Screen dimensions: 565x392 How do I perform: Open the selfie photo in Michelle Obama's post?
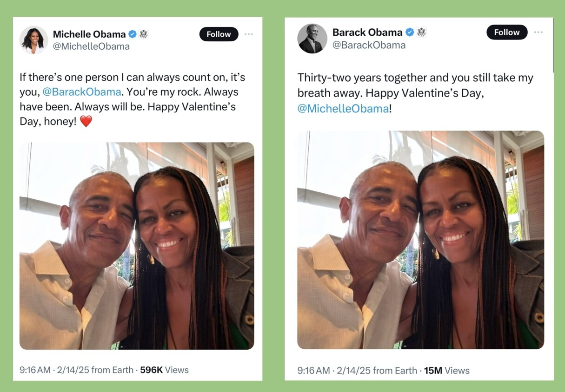pyautogui.click(x=137, y=246)
